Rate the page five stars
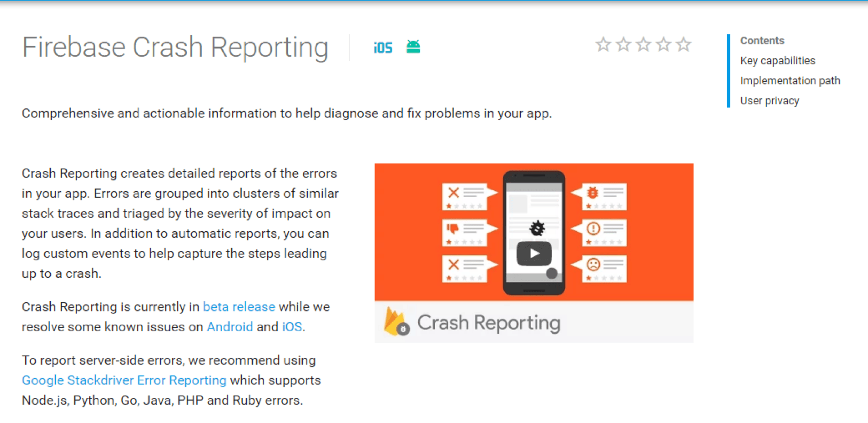Viewport: 868px width, 423px height. click(x=684, y=44)
